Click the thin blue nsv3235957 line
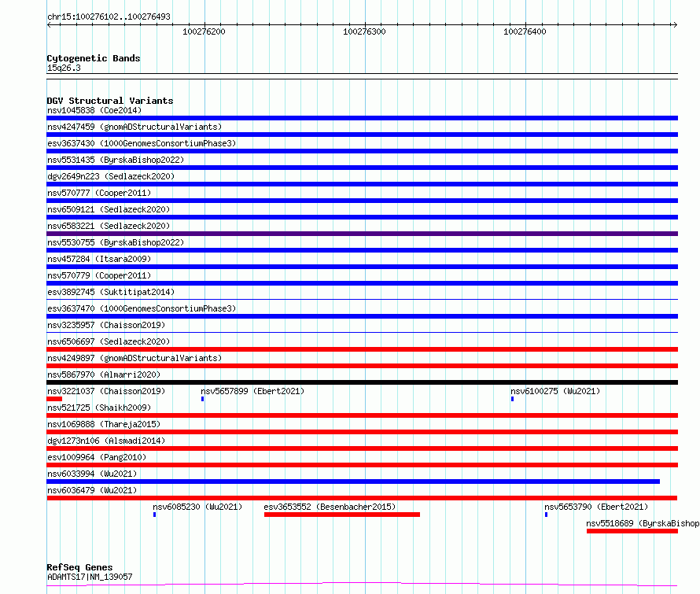The width and height of the screenshot is (700, 594). (362, 332)
